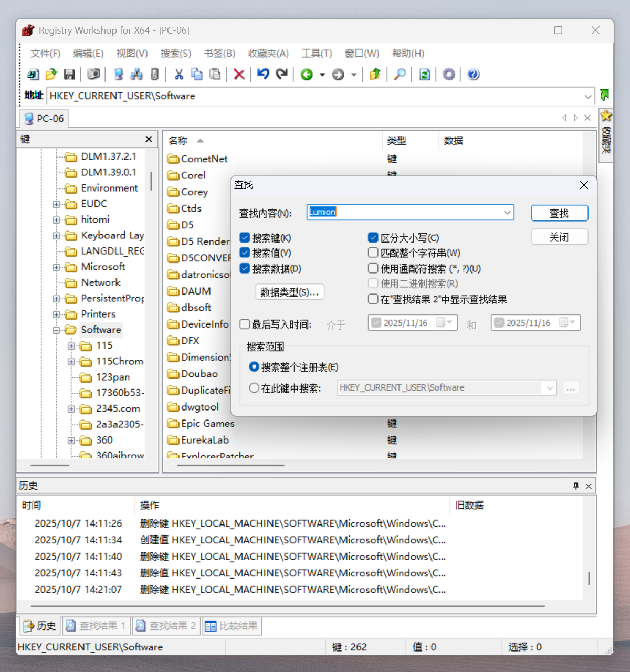Click the red Delete X icon
Screen dimensions: 630x672
pyautogui.click(x=239, y=75)
